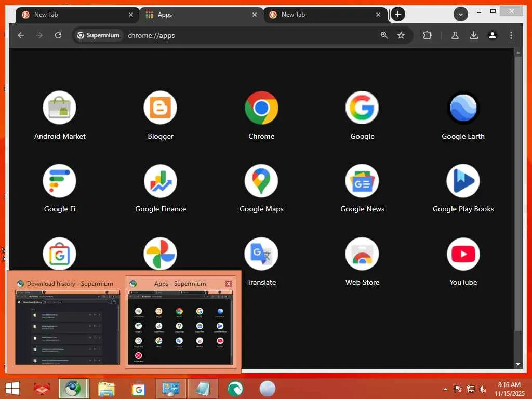The width and height of the screenshot is (532, 399).
Task: Open the Control Panel taskbar app
Action: [x=170, y=389]
